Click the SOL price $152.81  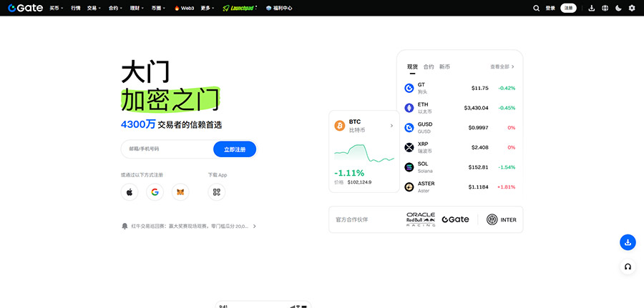pos(478,167)
